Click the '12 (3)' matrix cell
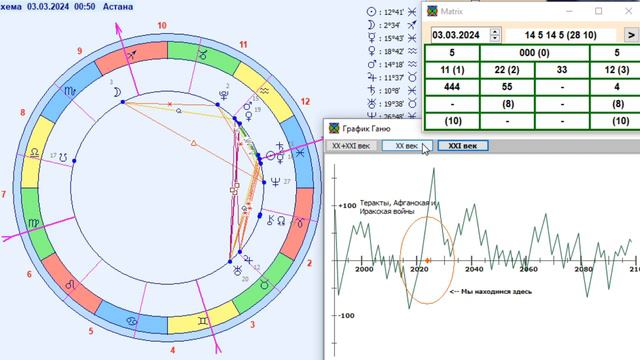 pyautogui.click(x=616, y=70)
